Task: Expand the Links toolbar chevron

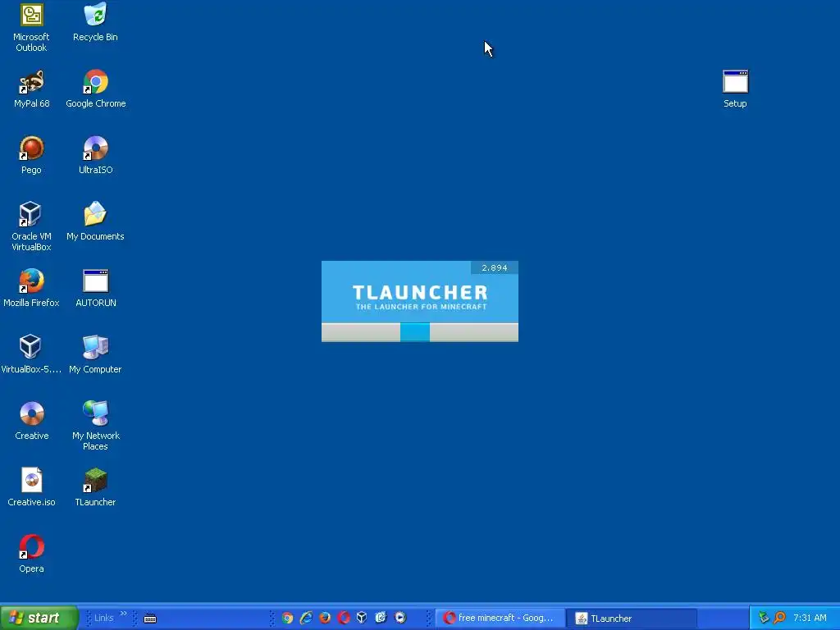Action: 124,614
